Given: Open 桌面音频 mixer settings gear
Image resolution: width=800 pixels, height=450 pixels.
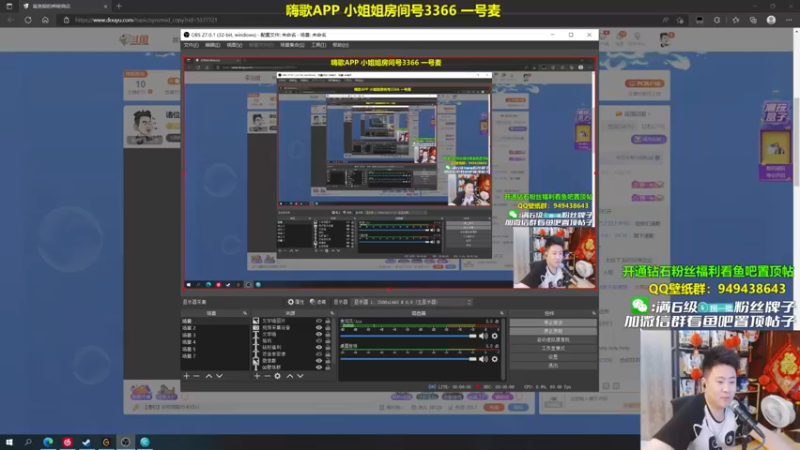Looking at the screenshot, I should click(x=494, y=359).
